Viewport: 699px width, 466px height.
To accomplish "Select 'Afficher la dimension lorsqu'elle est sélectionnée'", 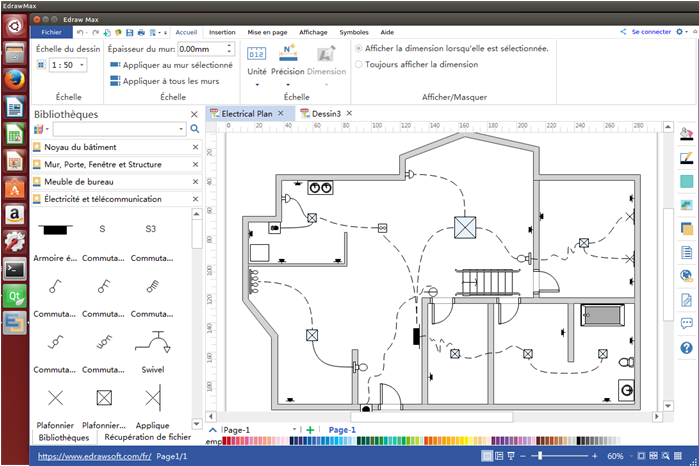I will click(359, 48).
